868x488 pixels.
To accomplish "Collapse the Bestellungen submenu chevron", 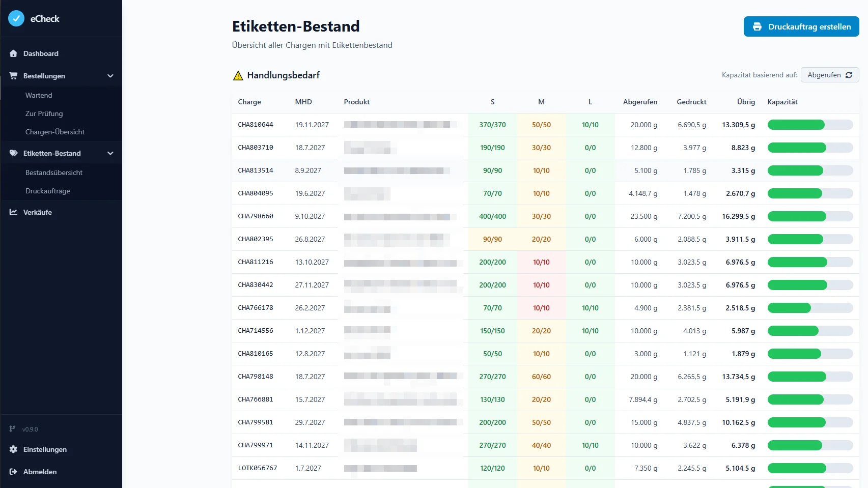I will point(110,76).
